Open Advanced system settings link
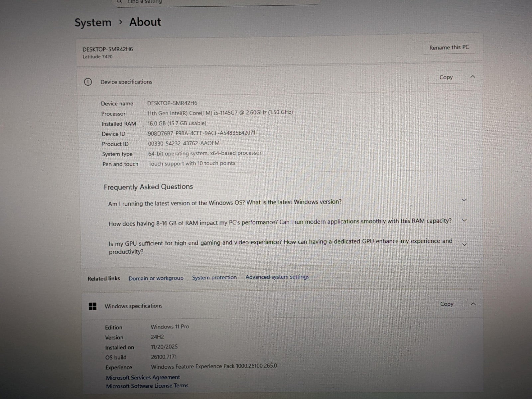Viewport: 532px width, 399px height. tap(277, 277)
